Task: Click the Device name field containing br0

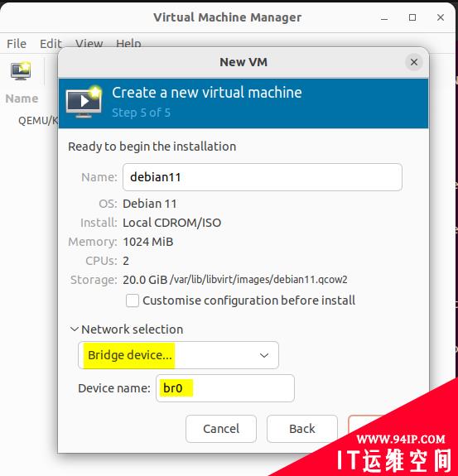Action: tap(225, 388)
